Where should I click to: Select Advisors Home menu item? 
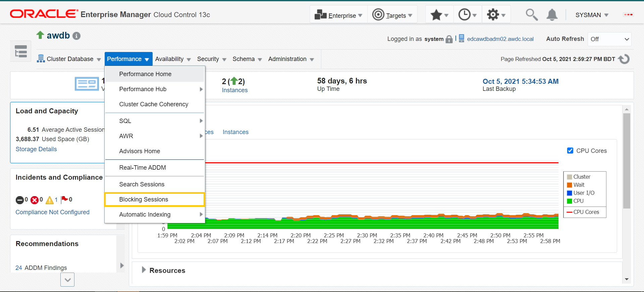click(x=155, y=151)
